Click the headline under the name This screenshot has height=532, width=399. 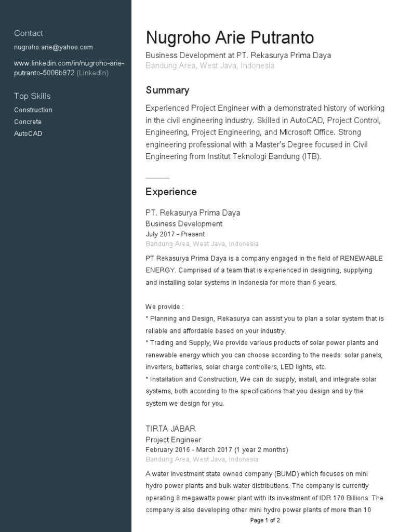click(238, 55)
